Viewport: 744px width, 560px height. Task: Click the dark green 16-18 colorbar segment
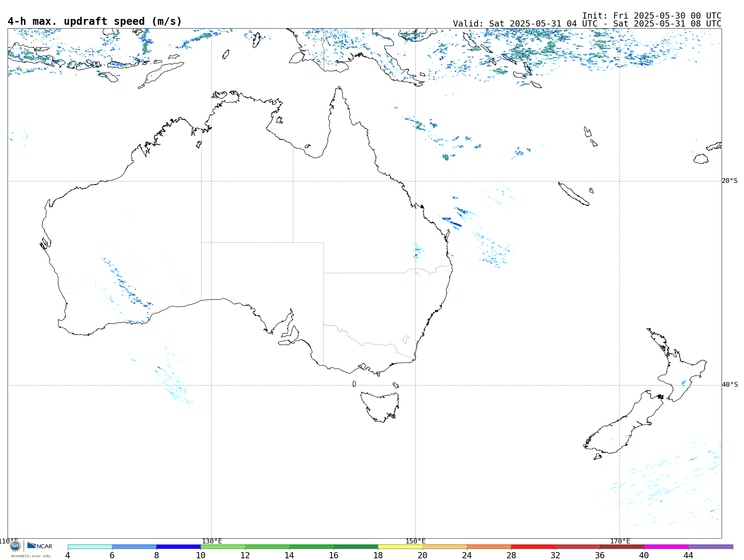pyautogui.click(x=356, y=547)
